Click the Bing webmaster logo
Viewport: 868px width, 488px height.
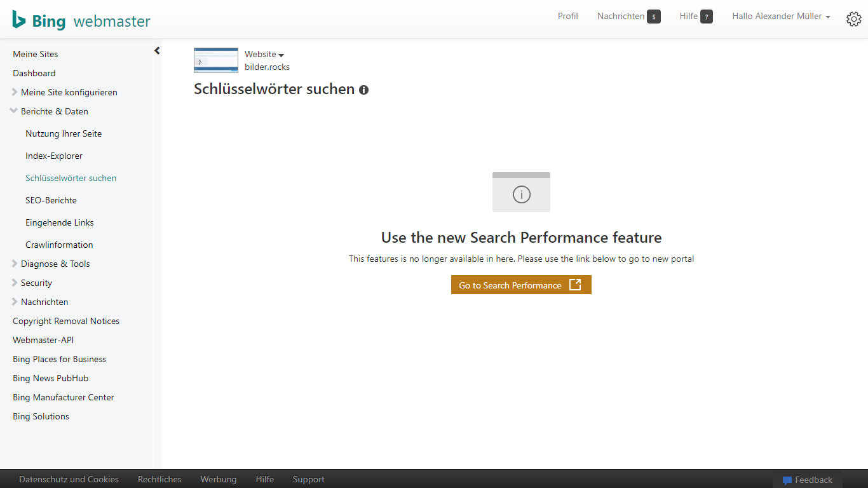tap(81, 20)
